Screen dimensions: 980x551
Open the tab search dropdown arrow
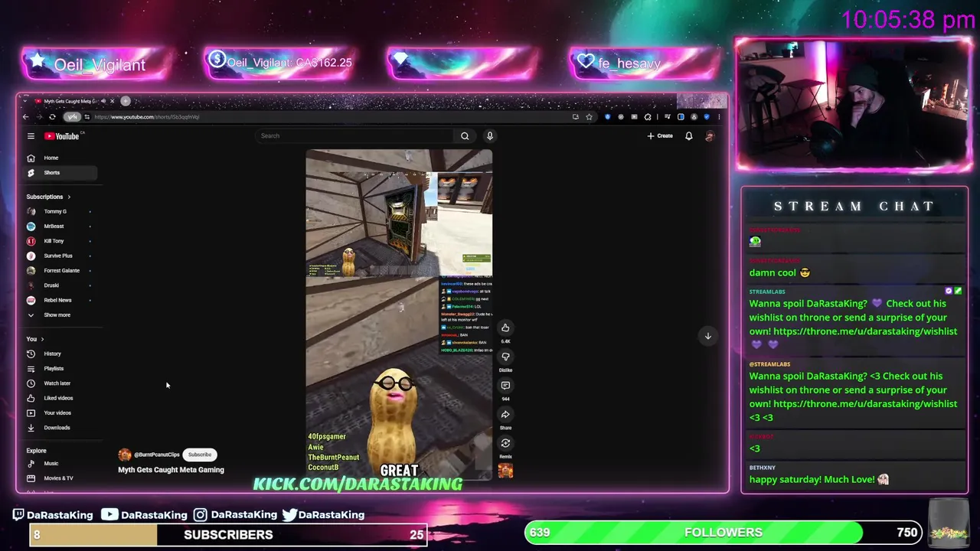coord(24,101)
